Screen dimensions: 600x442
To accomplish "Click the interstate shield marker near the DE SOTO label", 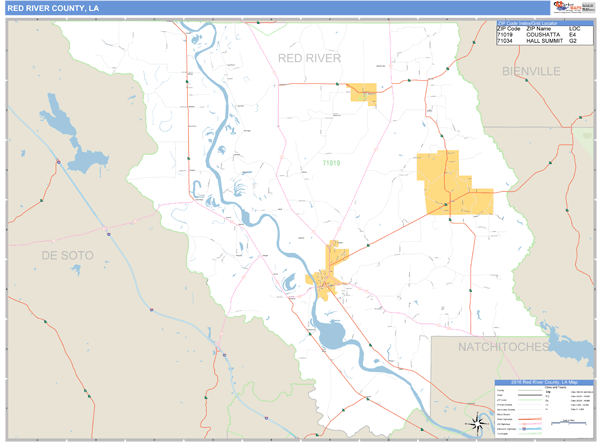I will (109, 234).
